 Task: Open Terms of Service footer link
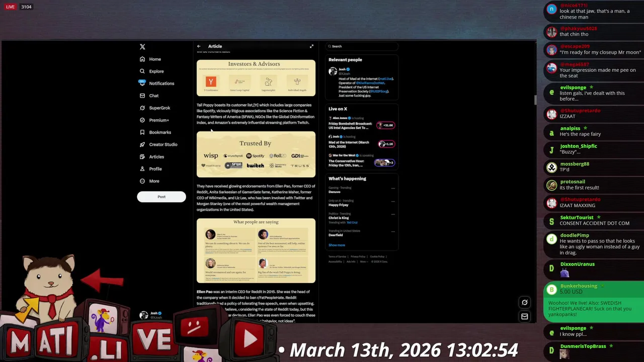click(337, 256)
